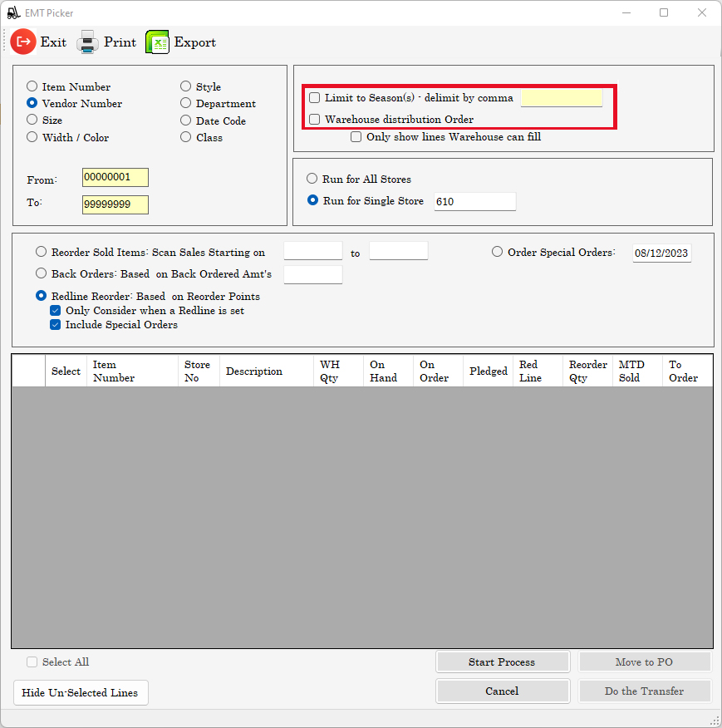
Task: Click the Export Excel icon
Action: (157, 42)
